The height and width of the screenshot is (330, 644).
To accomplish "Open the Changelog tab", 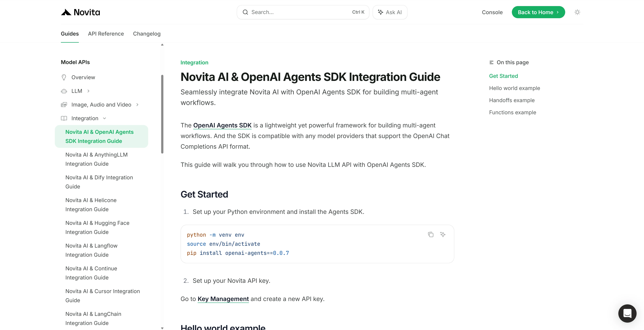I will tap(147, 34).
